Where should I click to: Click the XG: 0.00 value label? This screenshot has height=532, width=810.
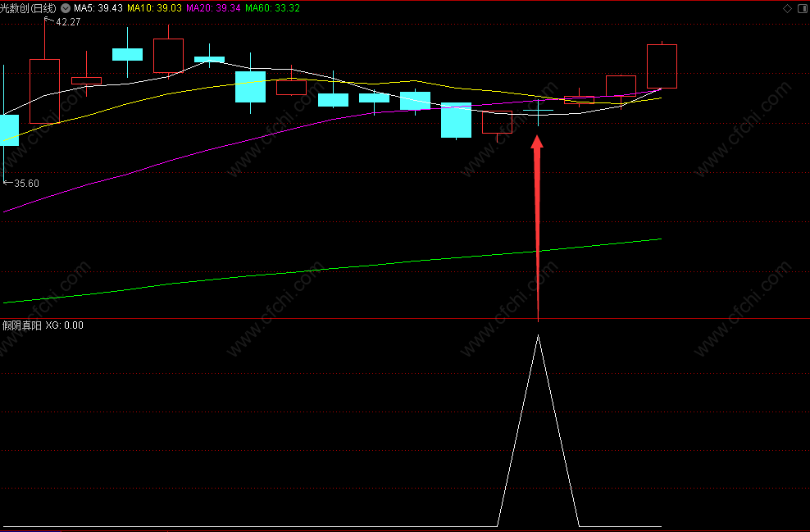pos(64,325)
